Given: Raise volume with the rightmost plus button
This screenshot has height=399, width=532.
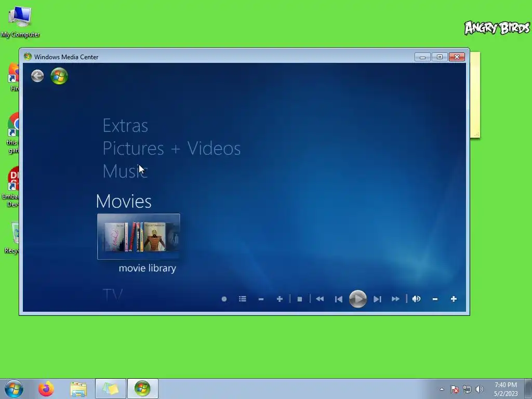Looking at the screenshot, I should pos(454,299).
